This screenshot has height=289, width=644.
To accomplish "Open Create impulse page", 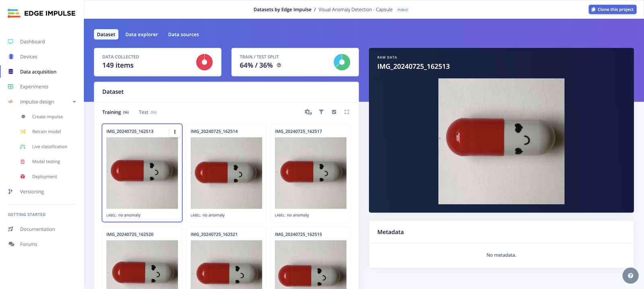I will point(47,117).
